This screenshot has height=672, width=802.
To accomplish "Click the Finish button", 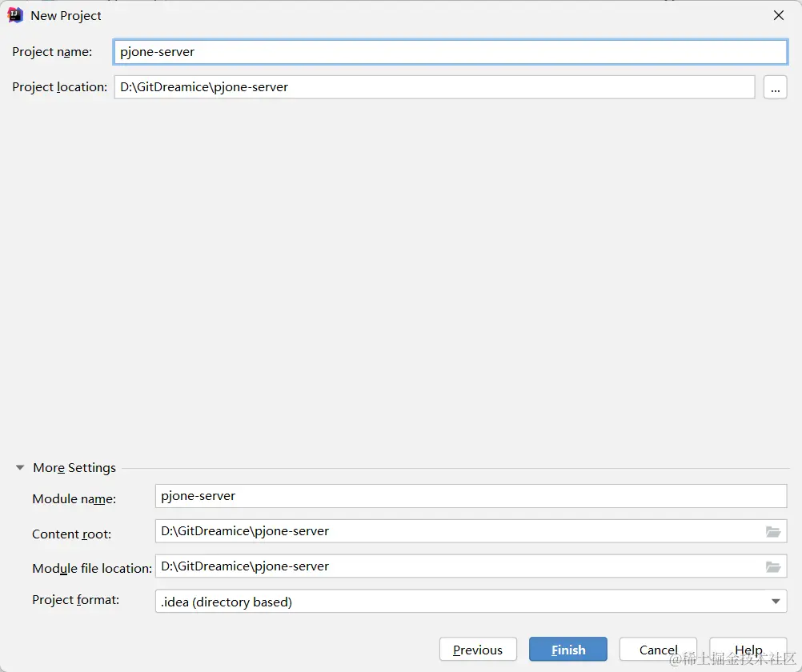I will click(x=567, y=650).
